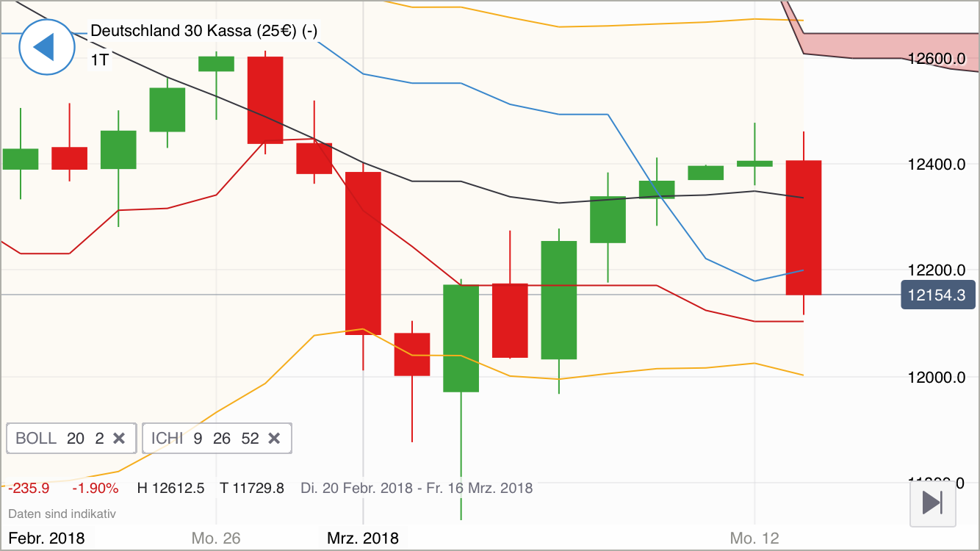The height and width of the screenshot is (551, 980).
Task: Click the large red candle on the right
Action: point(804,228)
